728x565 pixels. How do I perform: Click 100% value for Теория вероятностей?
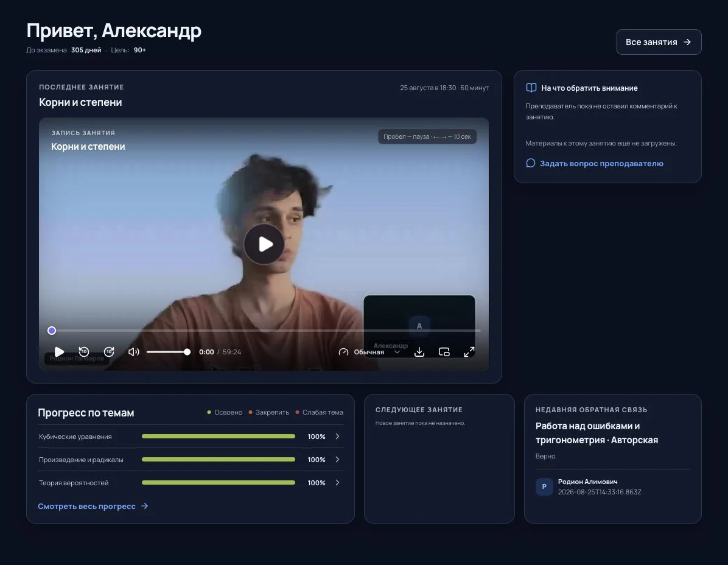[x=317, y=483]
